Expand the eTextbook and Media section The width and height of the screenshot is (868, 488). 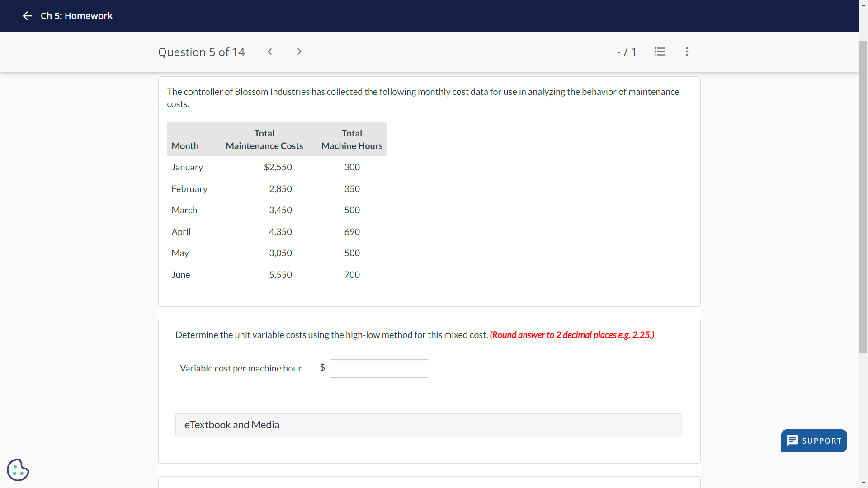[232, 425]
